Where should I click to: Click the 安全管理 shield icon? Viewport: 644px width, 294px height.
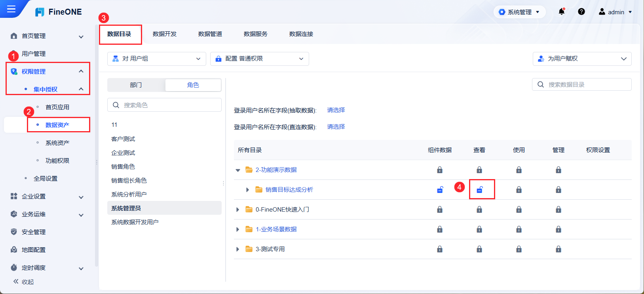14,232
